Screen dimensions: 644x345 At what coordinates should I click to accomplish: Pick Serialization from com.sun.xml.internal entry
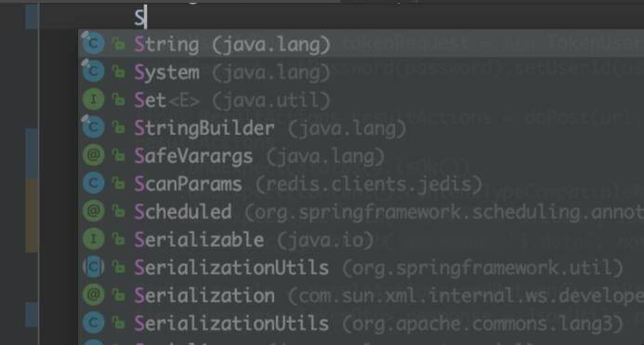361,296
